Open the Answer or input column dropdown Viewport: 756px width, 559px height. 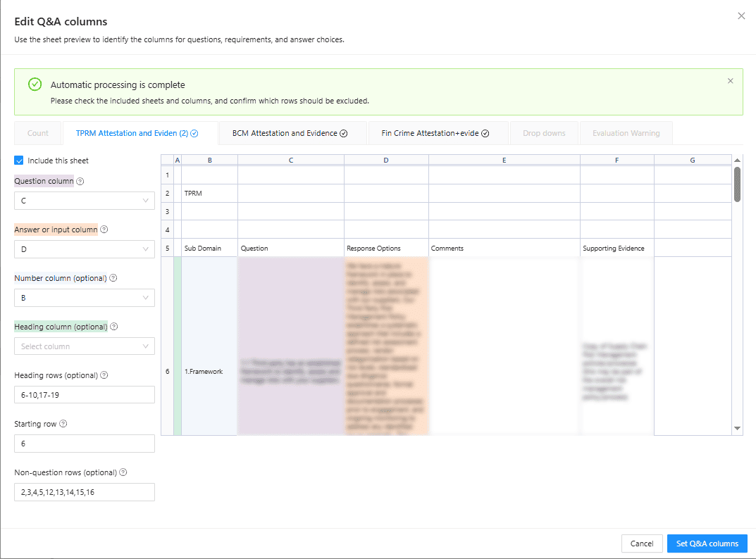coord(84,249)
